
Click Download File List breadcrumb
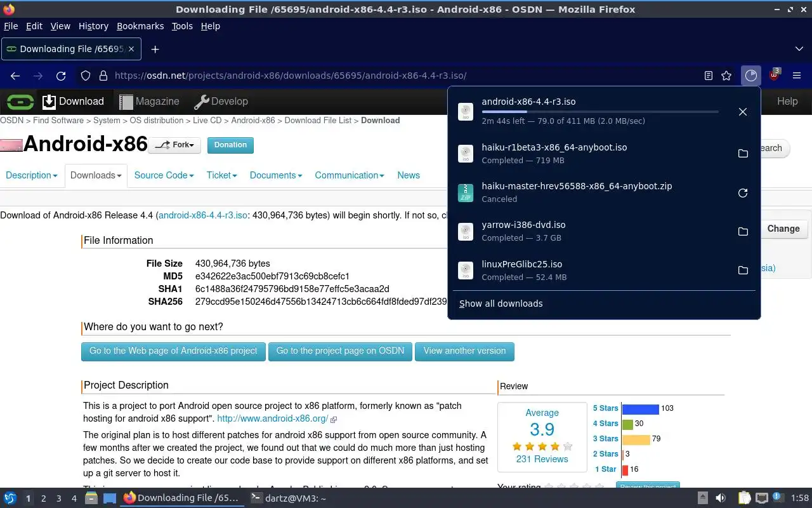point(318,120)
